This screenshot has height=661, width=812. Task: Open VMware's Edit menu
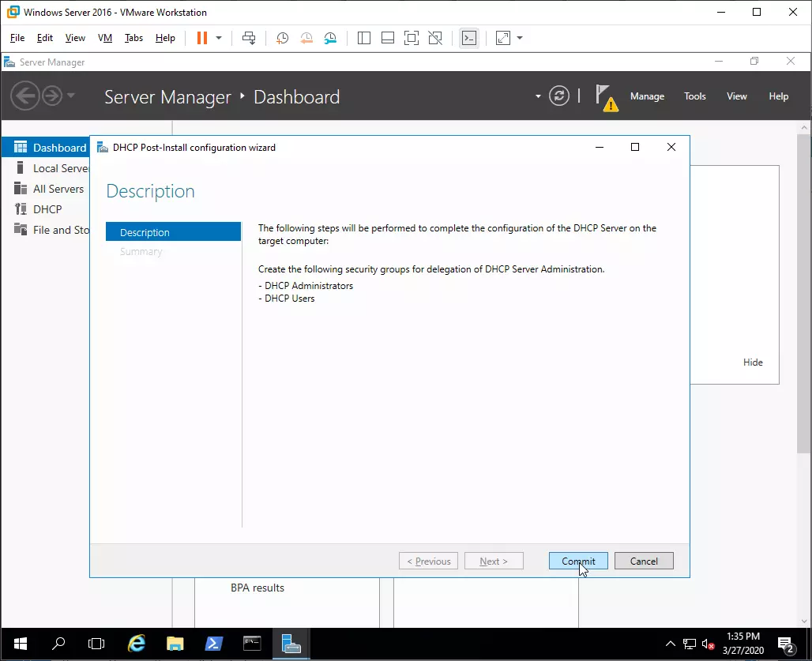tap(44, 38)
